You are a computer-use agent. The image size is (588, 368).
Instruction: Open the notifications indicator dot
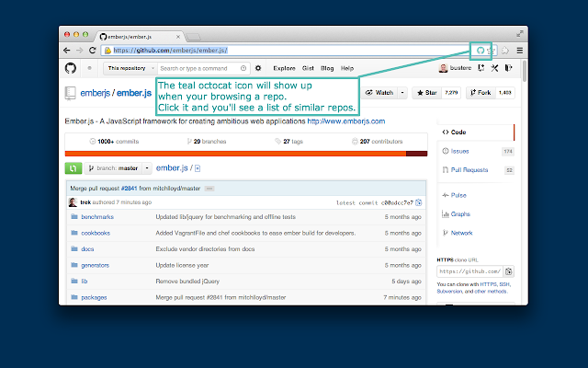click(x=89, y=68)
